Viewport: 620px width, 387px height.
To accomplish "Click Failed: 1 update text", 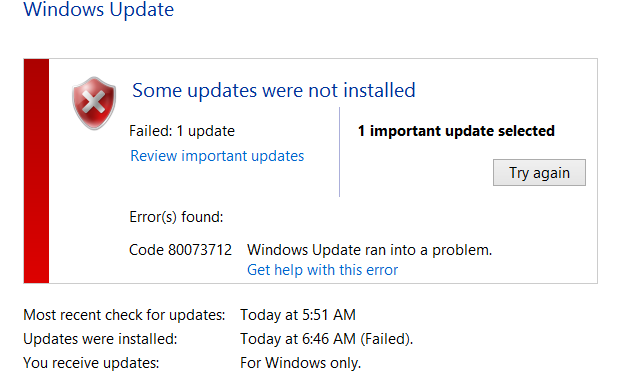I will pyautogui.click(x=182, y=131).
